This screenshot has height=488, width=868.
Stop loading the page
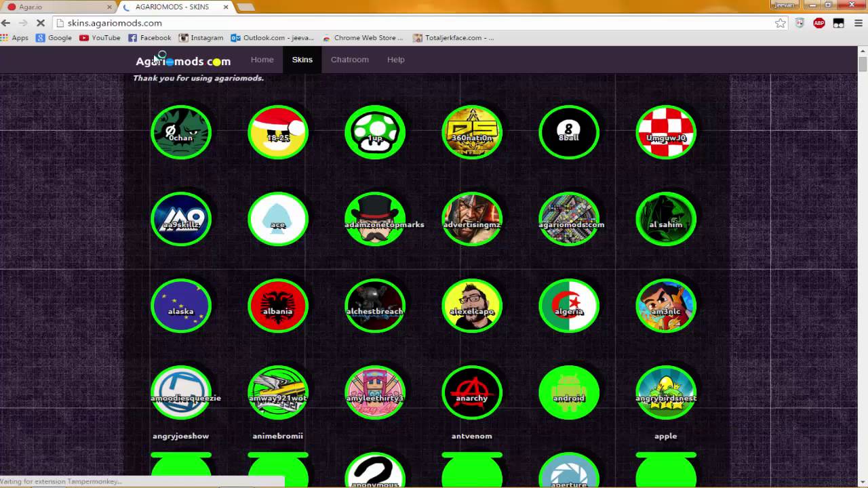(41, 23)
